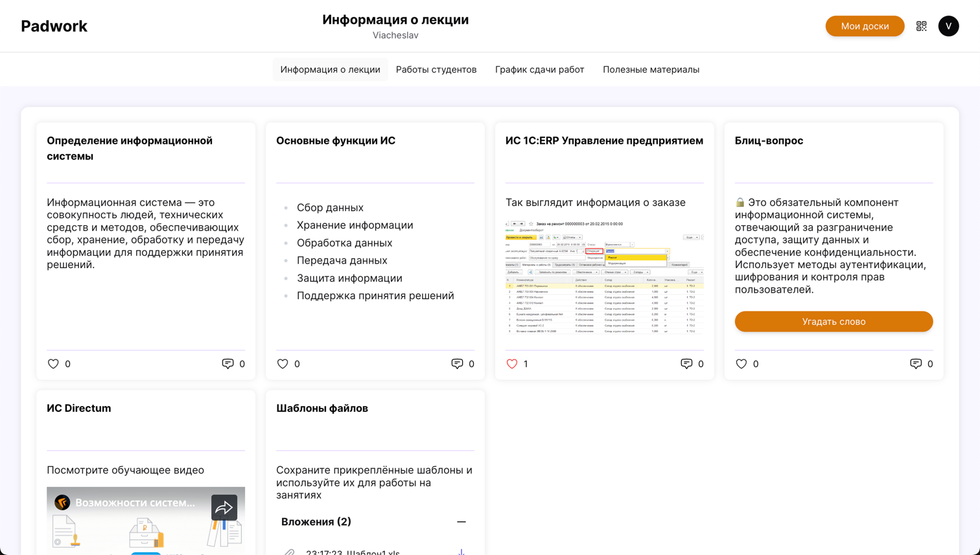The height and width of the screenshot is (555, 980).
Task: Click the Padwork logo
Action: [x=54, y=26]
